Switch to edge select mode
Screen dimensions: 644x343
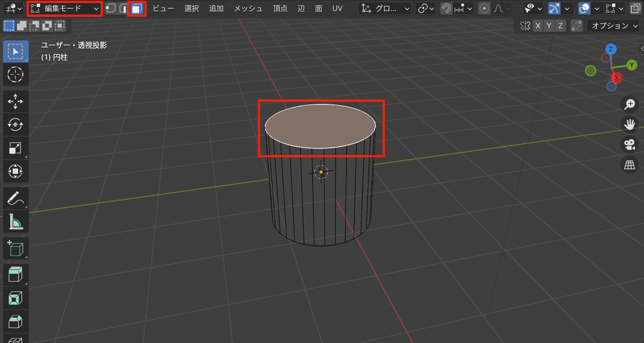tap(123, 9)
